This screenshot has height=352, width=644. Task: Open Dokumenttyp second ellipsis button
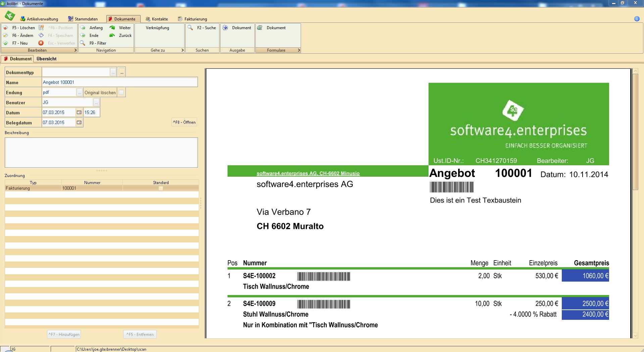[x=122, y=72]
